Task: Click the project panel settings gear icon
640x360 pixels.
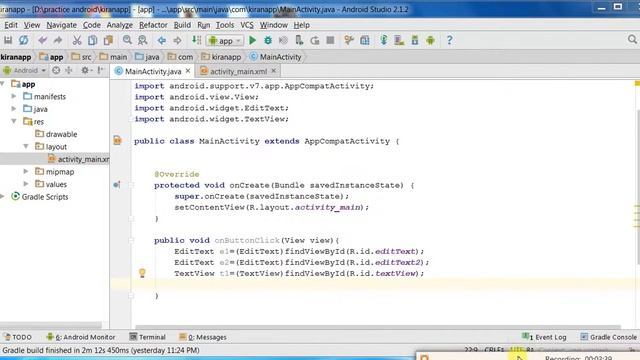Action: [84, 70]
